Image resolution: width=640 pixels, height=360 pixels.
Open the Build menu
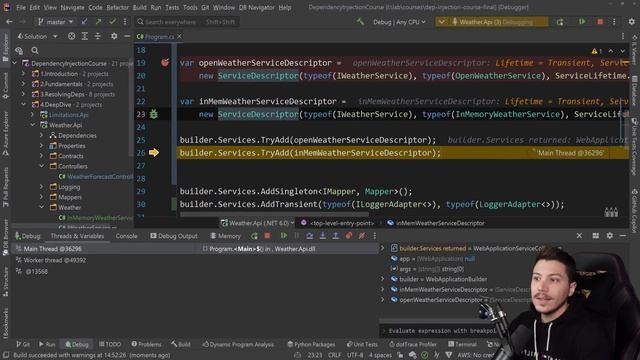[140, 7]
